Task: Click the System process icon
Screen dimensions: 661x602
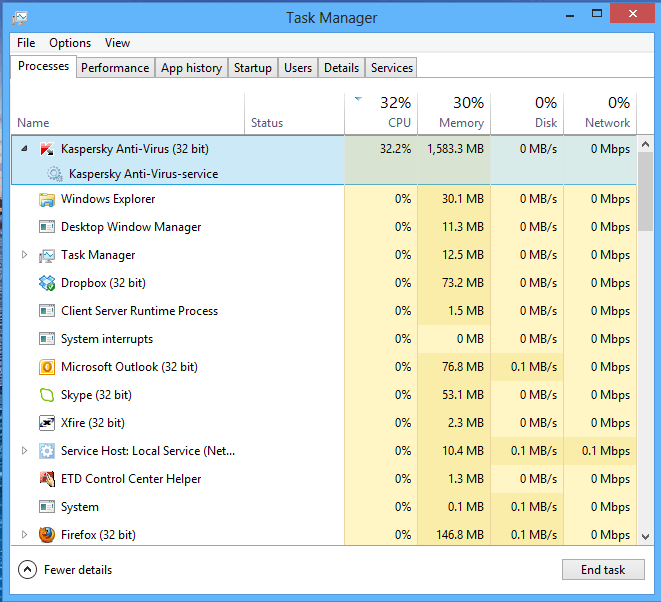Action: tap(47, 507)
